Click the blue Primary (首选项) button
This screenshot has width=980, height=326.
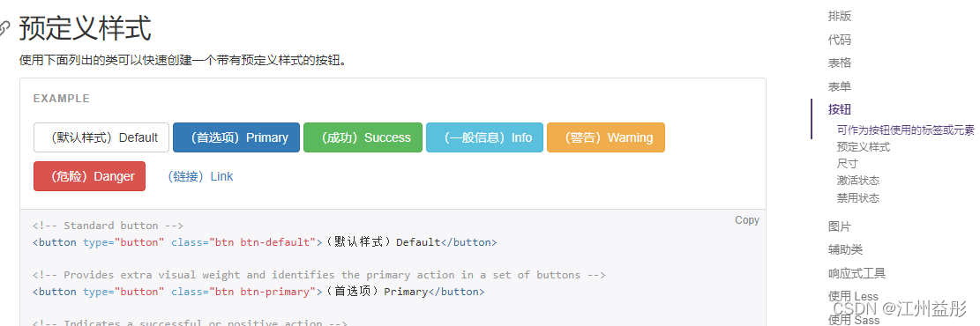point(236,137)
